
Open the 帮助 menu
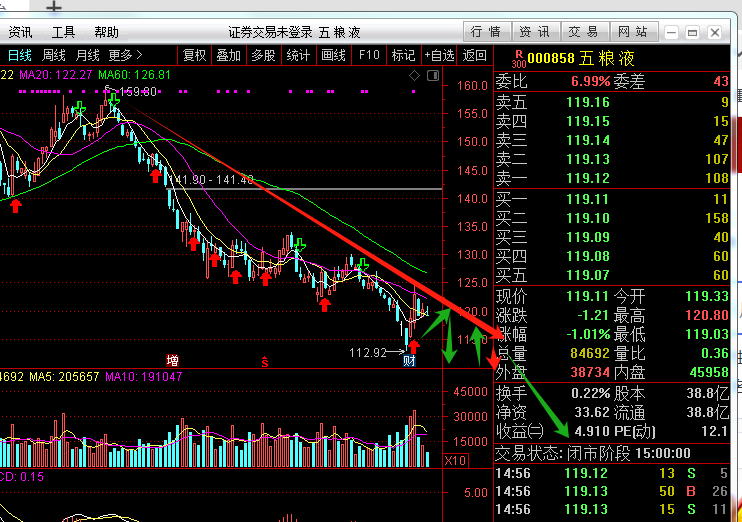point(106,32)
